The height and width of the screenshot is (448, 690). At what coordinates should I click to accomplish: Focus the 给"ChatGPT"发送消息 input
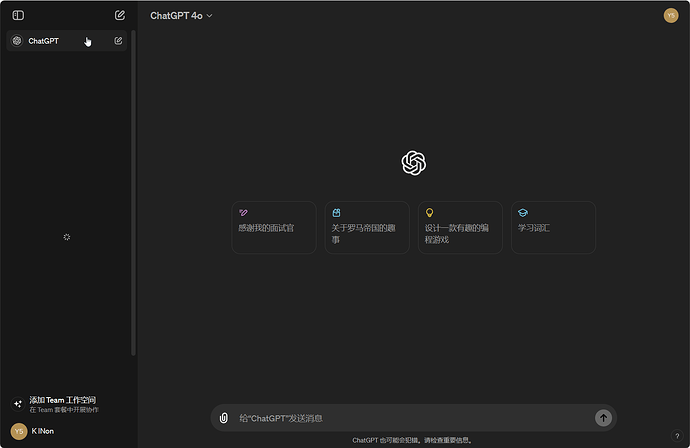413,418
